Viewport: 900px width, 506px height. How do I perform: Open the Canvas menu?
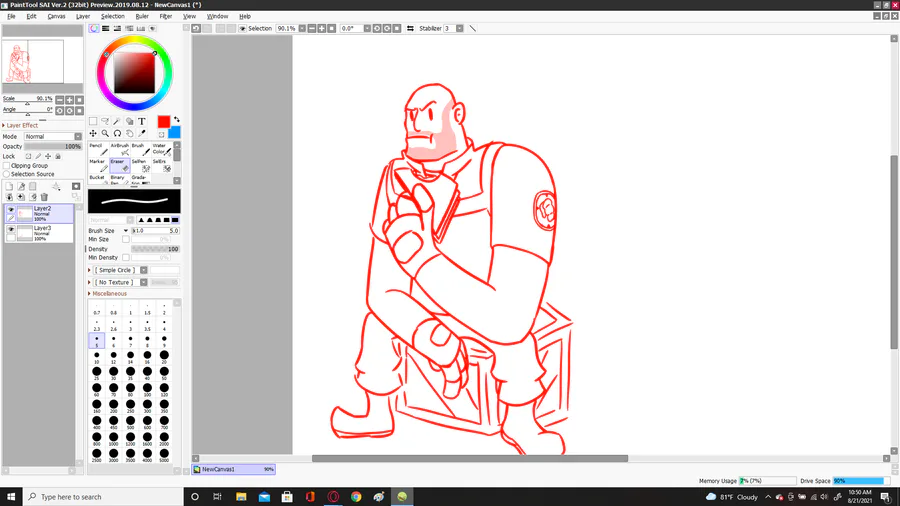tap(56, 16)
